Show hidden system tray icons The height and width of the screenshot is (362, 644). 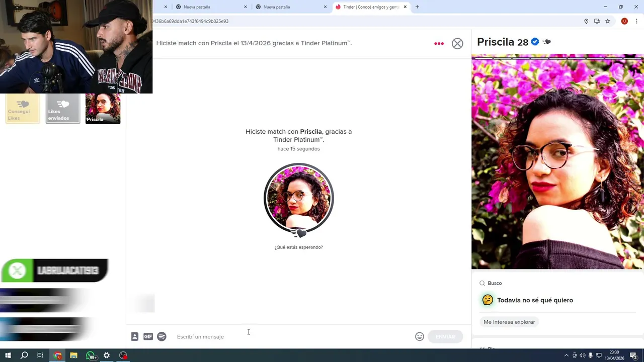(x=566, y=355)
